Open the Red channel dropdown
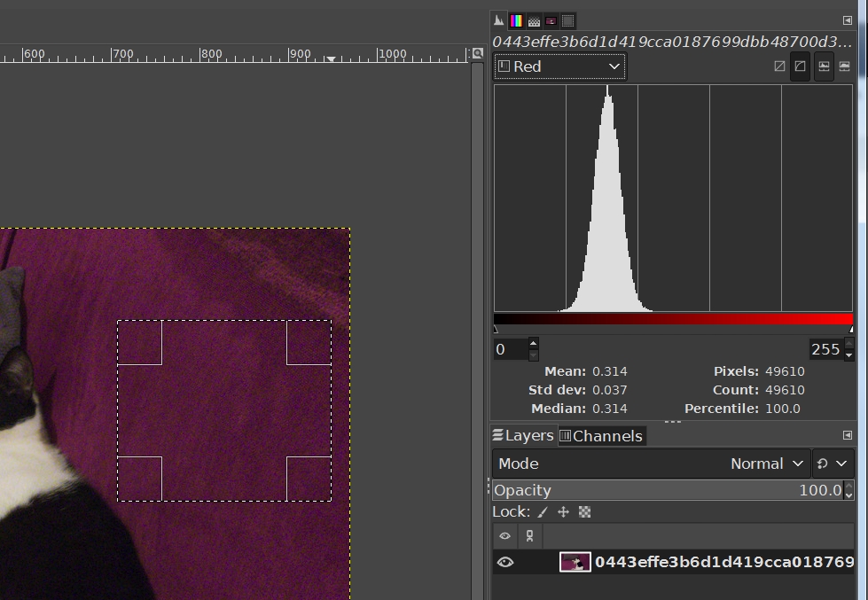Viewport: 868px width, 600px height. click(559, 66)
